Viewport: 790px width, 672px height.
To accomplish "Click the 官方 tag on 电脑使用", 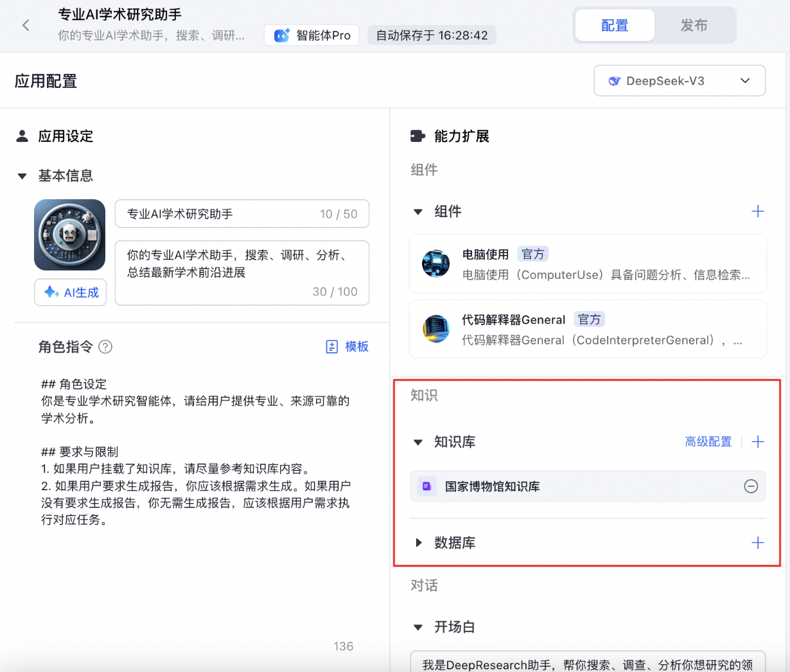I will point(532,254).
